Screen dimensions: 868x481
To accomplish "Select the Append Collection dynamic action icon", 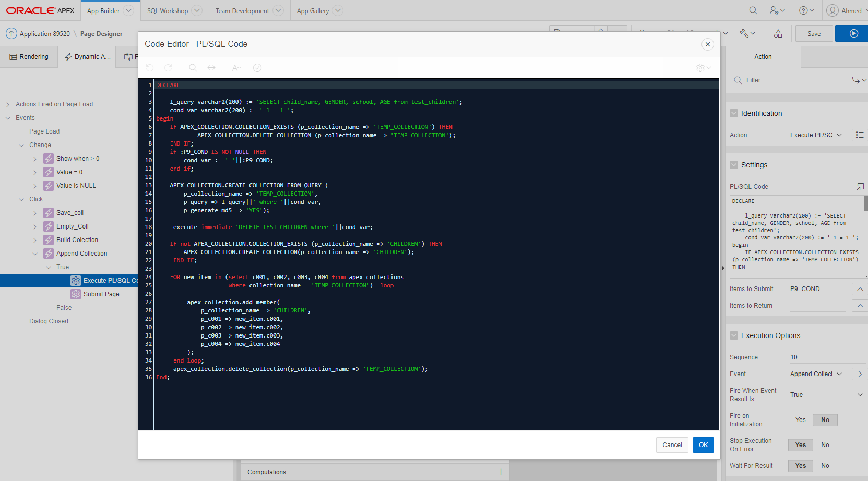I will point(49,254).
